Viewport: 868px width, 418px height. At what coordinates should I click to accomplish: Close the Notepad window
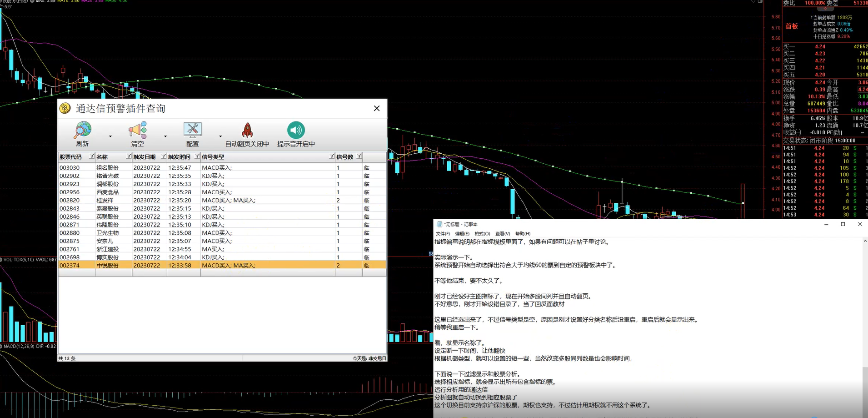[x=860, y=224]
